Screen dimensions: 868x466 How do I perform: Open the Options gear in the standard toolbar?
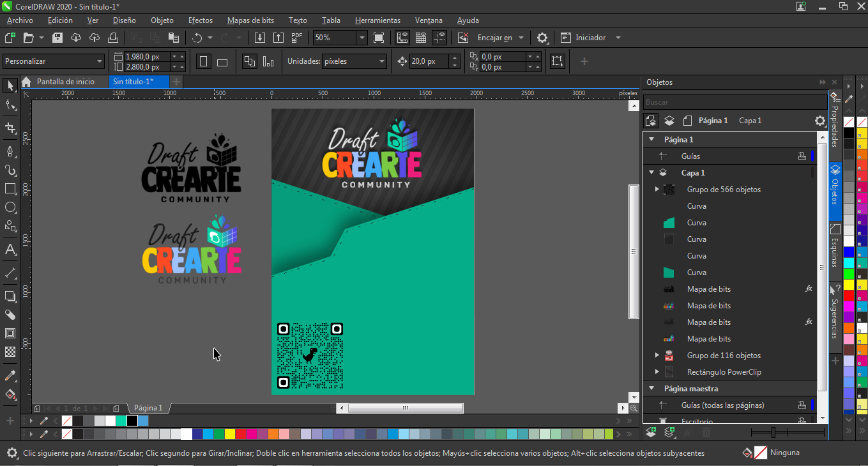(542, 38)
